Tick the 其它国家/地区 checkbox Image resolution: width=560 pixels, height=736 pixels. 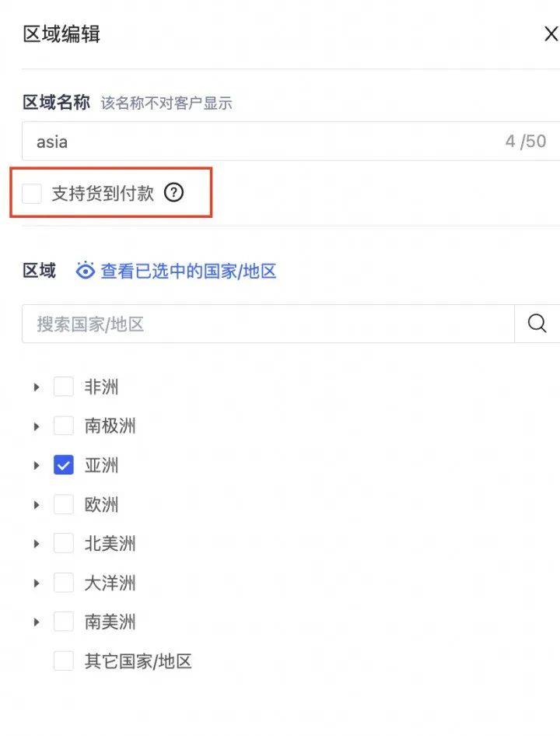[63, 661]
